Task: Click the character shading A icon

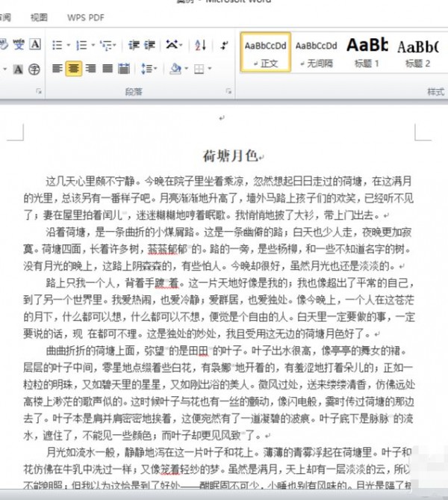Action: [x=18, y=69]
